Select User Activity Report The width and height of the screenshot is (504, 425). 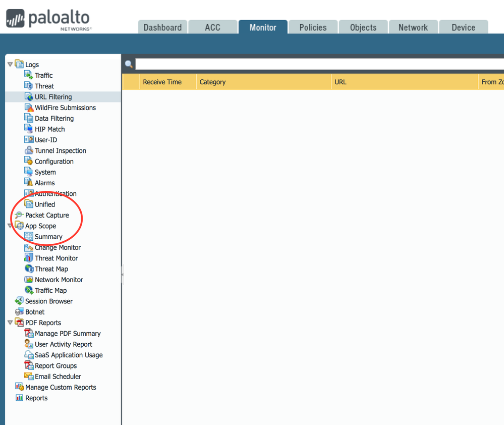click(x=64, y=344)
